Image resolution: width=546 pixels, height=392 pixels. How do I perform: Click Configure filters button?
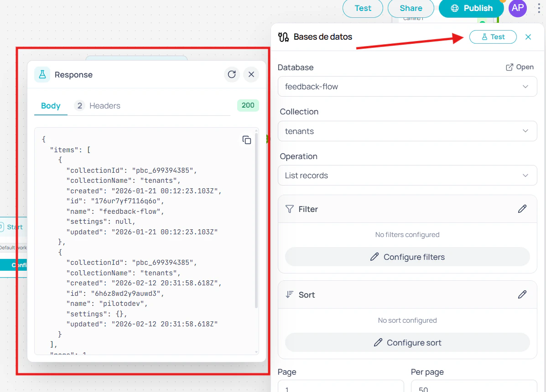407,257
